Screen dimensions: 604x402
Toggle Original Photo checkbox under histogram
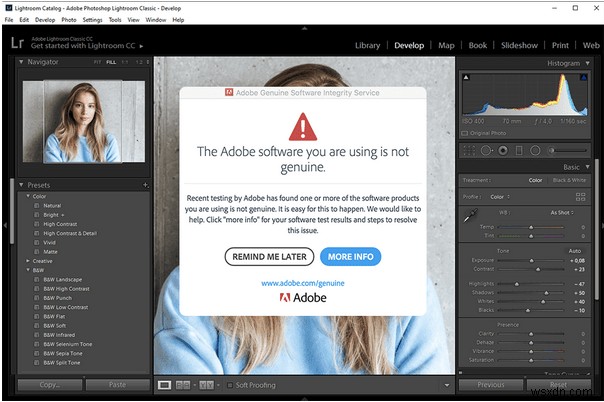pyautogui.click(x=465, y=133)
